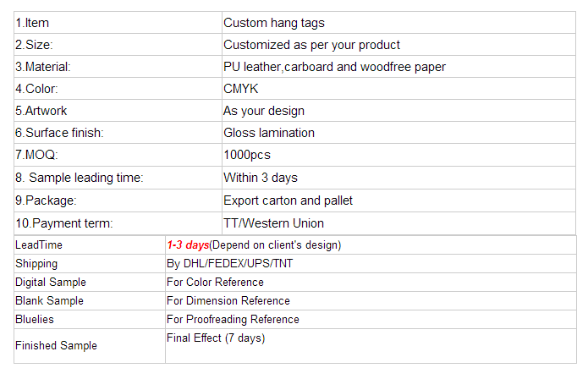Select the '5.Artwork' label
This screenshot has height=379, width=588.
pyautogui.click(x=41, y=111)
